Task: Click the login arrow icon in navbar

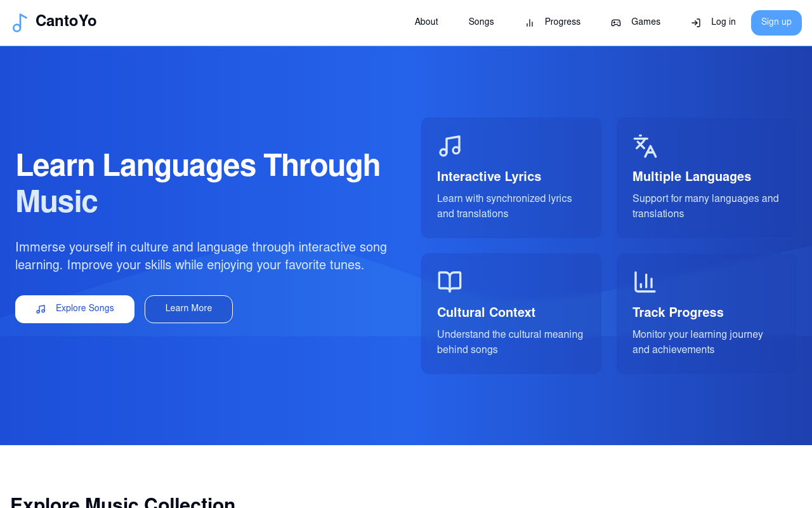Action: [x=696, y=23]
